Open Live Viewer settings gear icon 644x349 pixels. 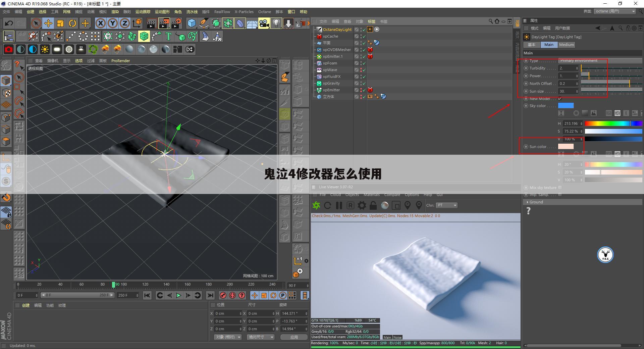point(362,205)
